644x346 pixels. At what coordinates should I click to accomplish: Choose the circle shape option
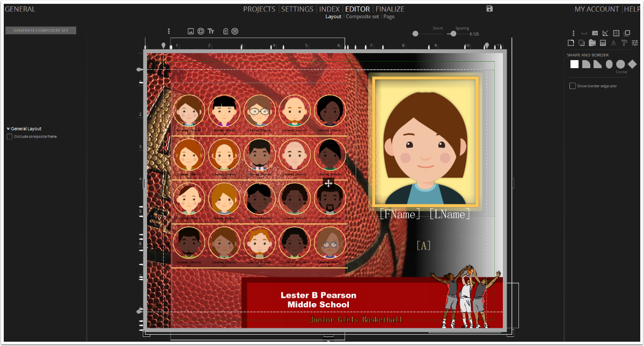click(620, 64)
